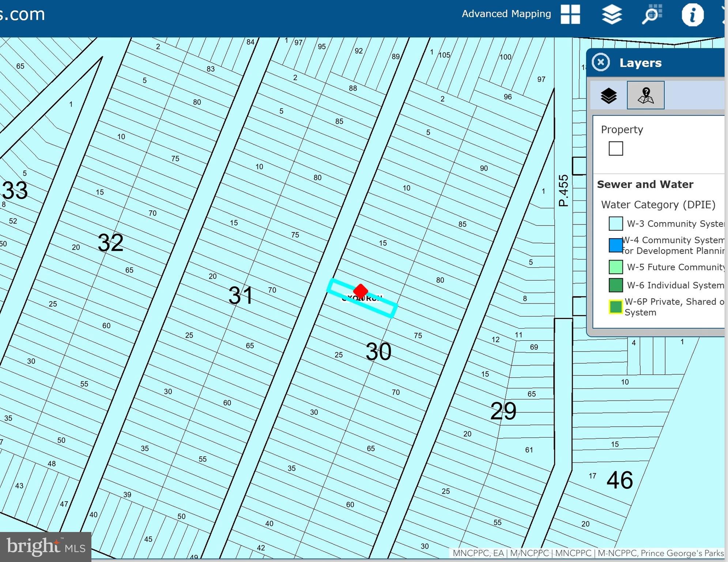
Task: Click the Bright MLS logo watermark
Action: click(45, 547)
